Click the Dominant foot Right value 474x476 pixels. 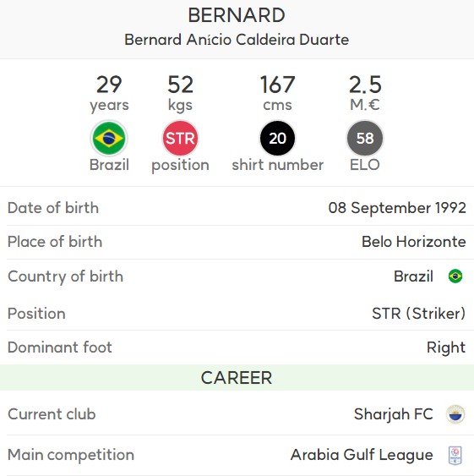coord(446,347)
